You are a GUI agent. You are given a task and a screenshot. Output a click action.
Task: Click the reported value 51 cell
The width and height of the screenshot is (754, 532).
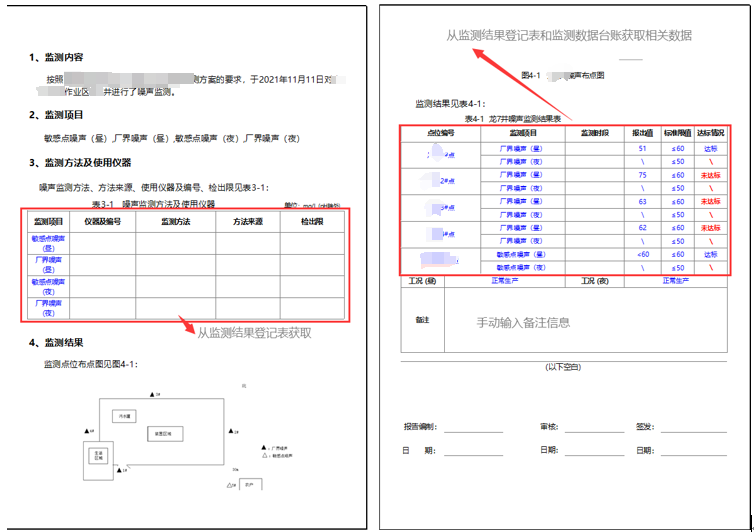tap(642, 148)
